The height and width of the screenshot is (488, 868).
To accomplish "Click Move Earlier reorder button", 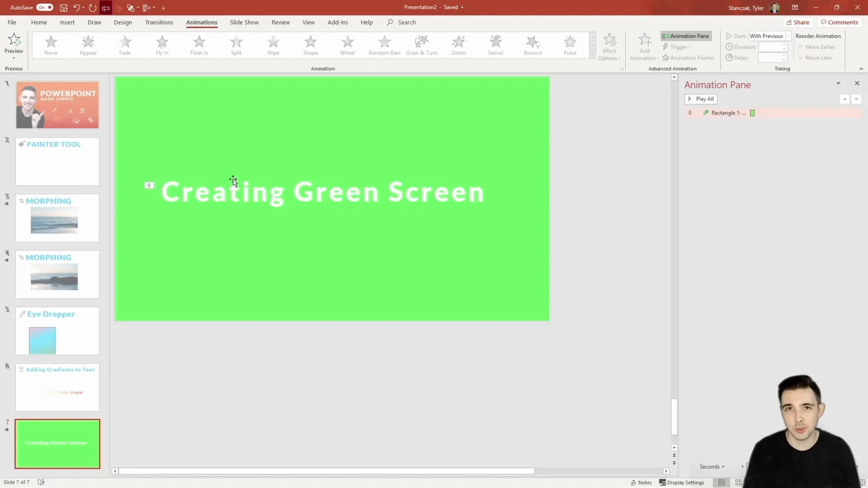I will point(816,47).
